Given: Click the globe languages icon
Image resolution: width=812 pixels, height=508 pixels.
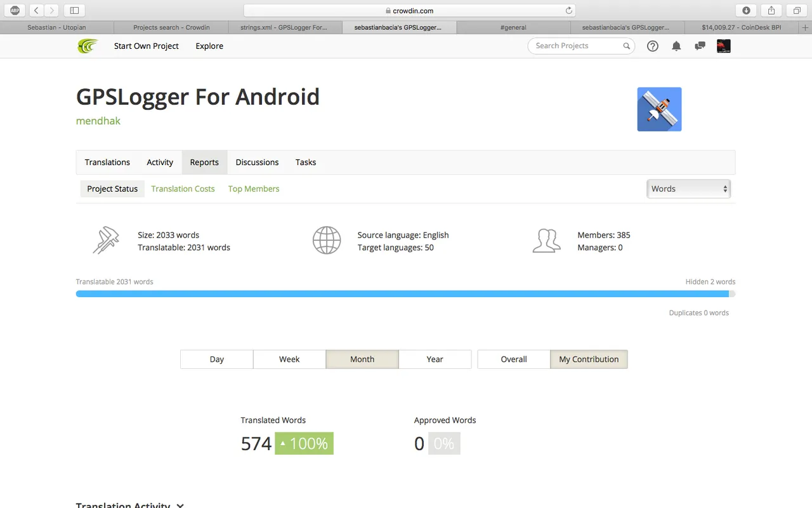Looking at the screenshot, I should [327, 241].
